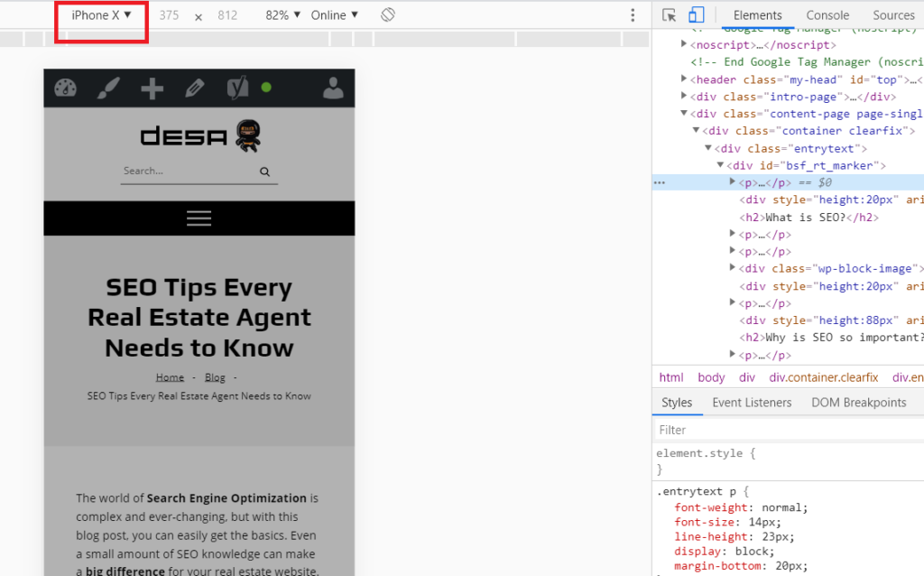Click div.container.clearfix in DOM breadcrumb

[823, 377]
